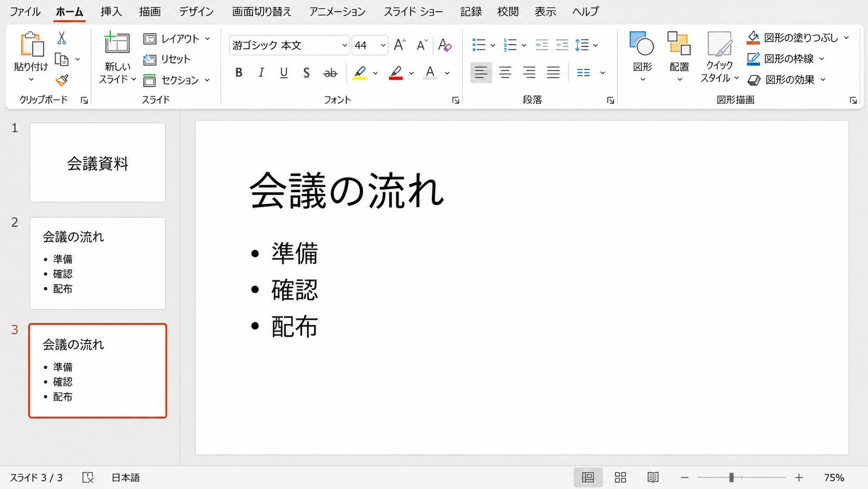
Task: Click 日本語 language in status bar
Action: 126,478
